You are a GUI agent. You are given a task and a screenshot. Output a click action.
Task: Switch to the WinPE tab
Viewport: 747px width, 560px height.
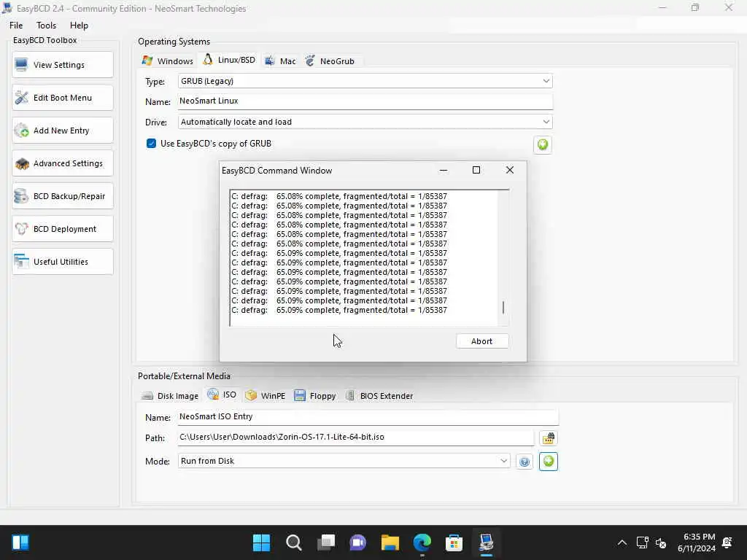coord(266,396)
